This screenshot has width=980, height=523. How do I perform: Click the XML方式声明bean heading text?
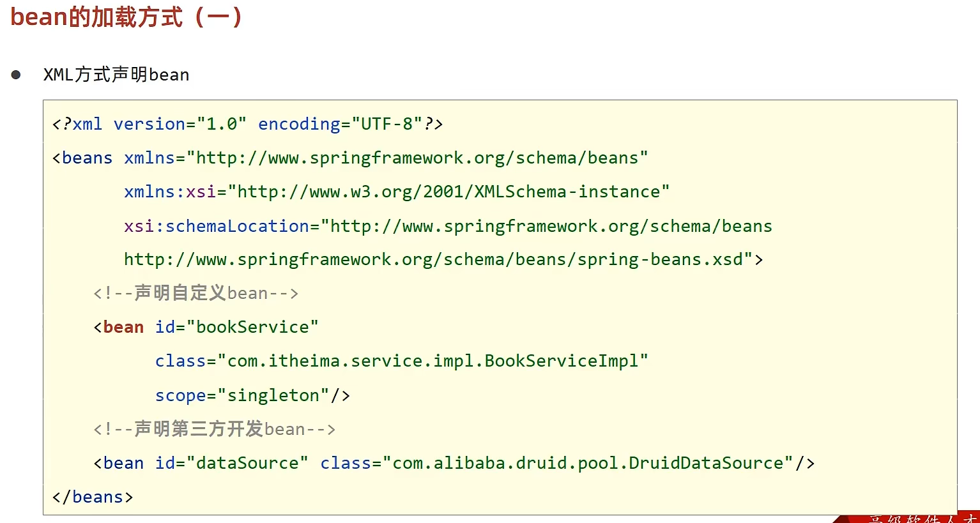coord(116,75)
